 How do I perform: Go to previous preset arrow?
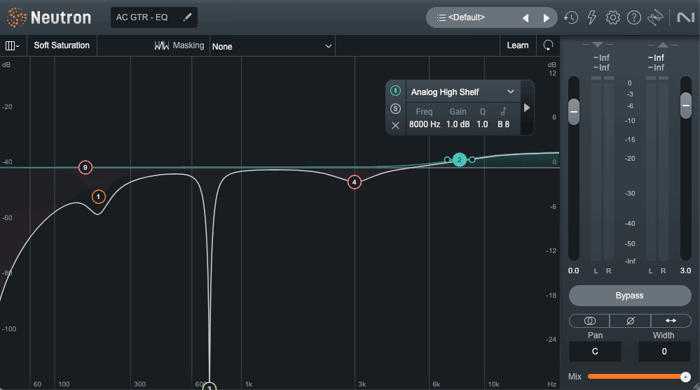(x=525, y=18)
